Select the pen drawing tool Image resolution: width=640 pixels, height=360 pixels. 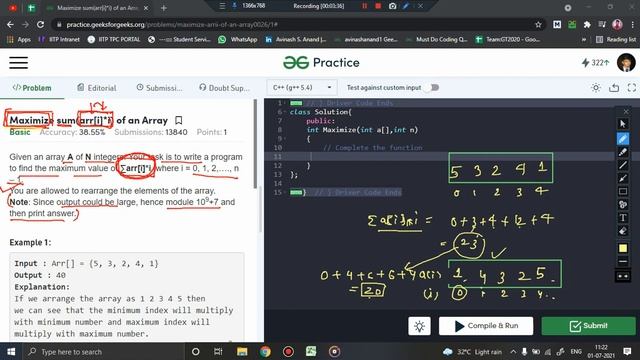click(x=622, y=139)
